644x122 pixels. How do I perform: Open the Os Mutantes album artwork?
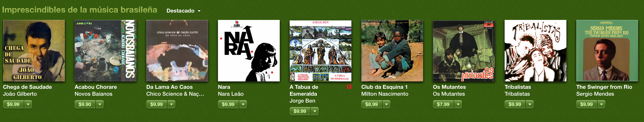click(464, 51)
